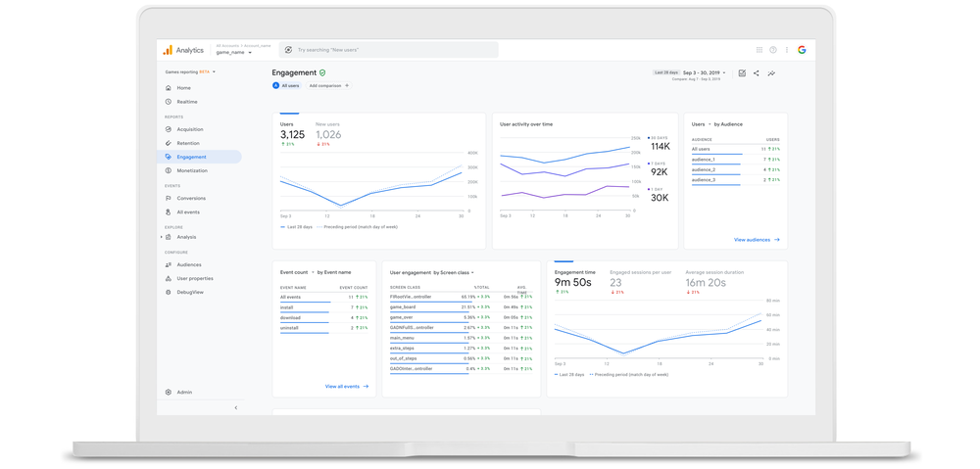This screenshot has height=469, width=980.
Task: Click the Last 28 days label chip
Action: coord(665,73)
